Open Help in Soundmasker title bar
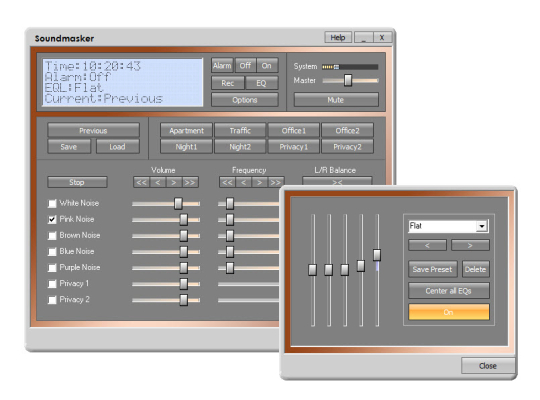The image size is (540, 400). [338, 38]
